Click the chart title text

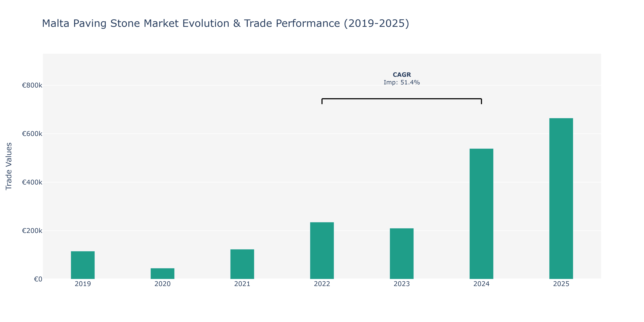226,23
